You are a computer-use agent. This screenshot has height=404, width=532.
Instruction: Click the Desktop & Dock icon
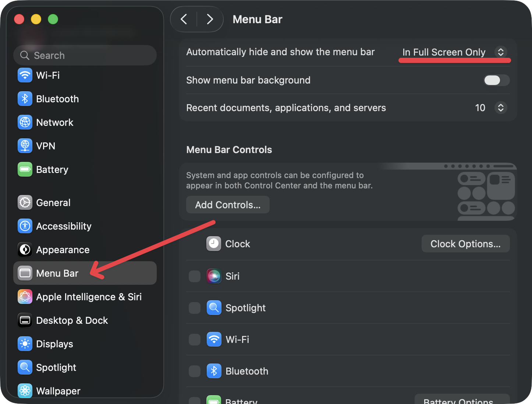(25, 320)
